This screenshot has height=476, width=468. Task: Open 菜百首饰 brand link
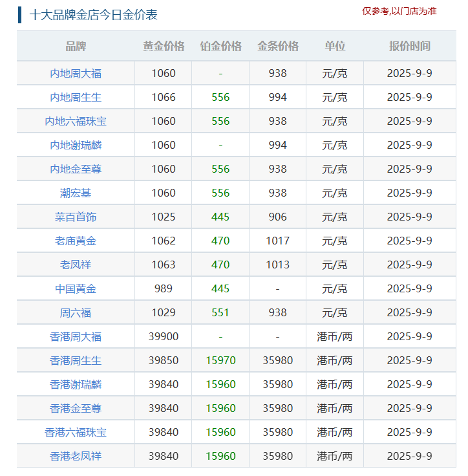click(x=76, y=217)
